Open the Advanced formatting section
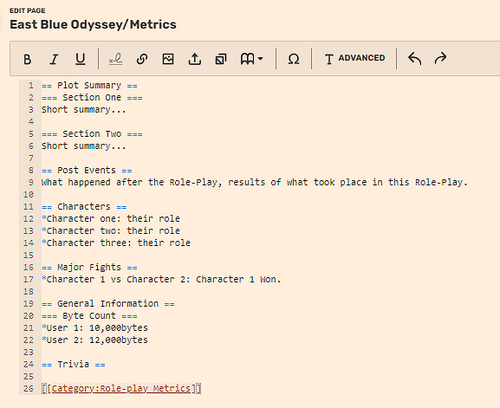Viewport: 500px width, 408px height. click(x=355, y=59)
